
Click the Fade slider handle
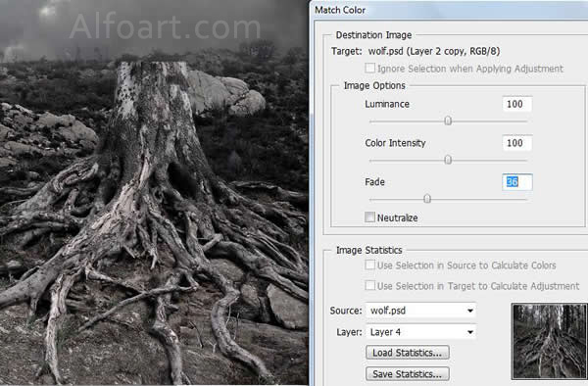[x=427, y=199]
